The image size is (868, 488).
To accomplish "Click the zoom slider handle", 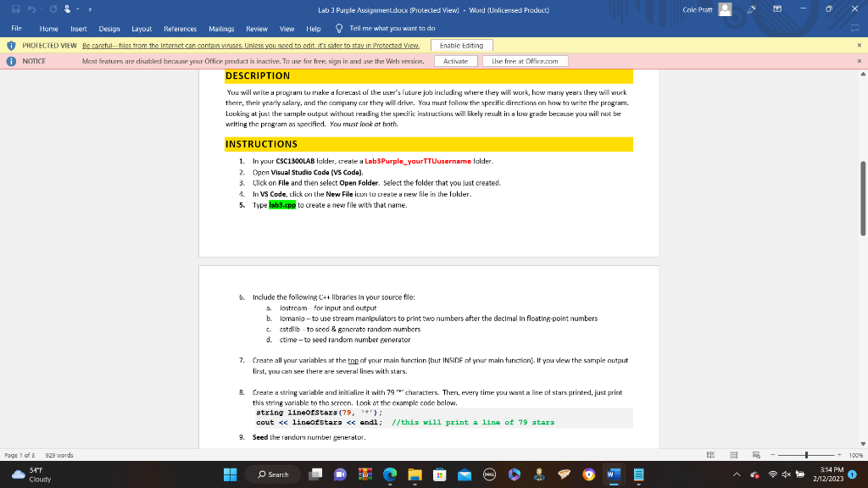I will point(807,455).
